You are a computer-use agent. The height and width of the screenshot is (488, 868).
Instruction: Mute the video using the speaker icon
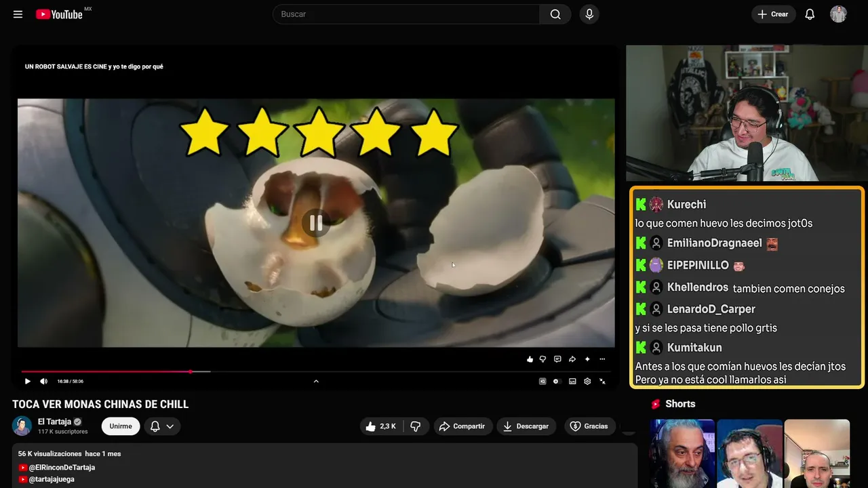(x=44, y=381)
